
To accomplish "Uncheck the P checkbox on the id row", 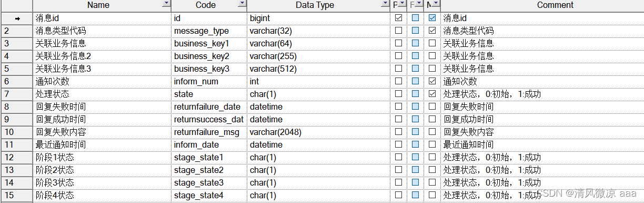I will click(398, 18).
